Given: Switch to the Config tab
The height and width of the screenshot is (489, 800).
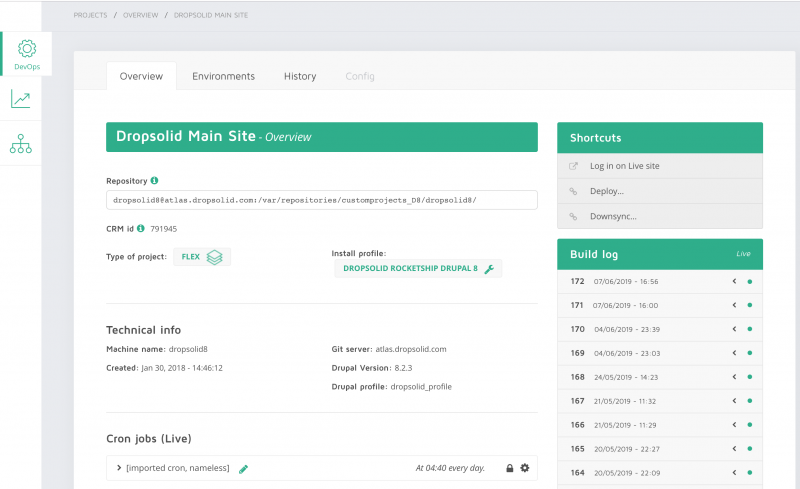Looking at the screenshot, I should [360, 76].
